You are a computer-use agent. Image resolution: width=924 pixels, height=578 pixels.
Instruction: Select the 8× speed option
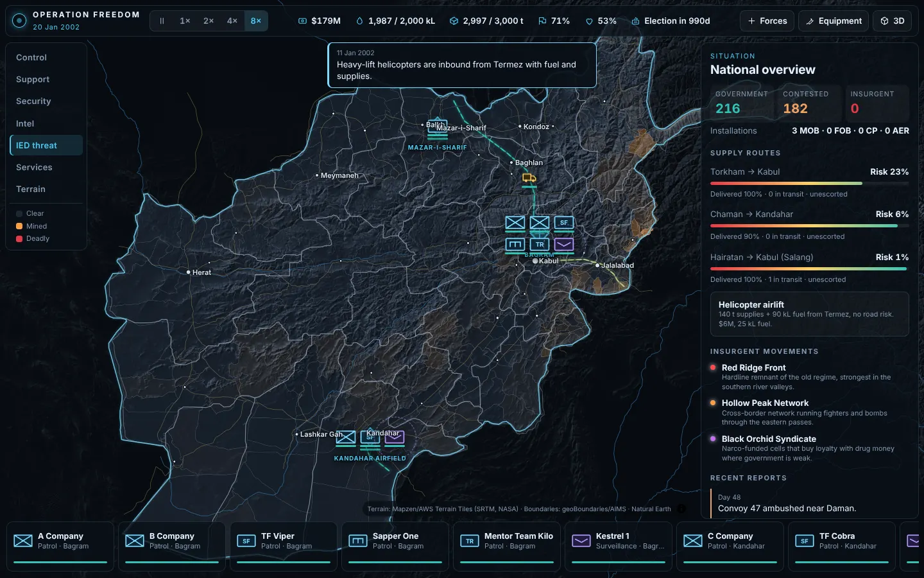coord(256,21)
